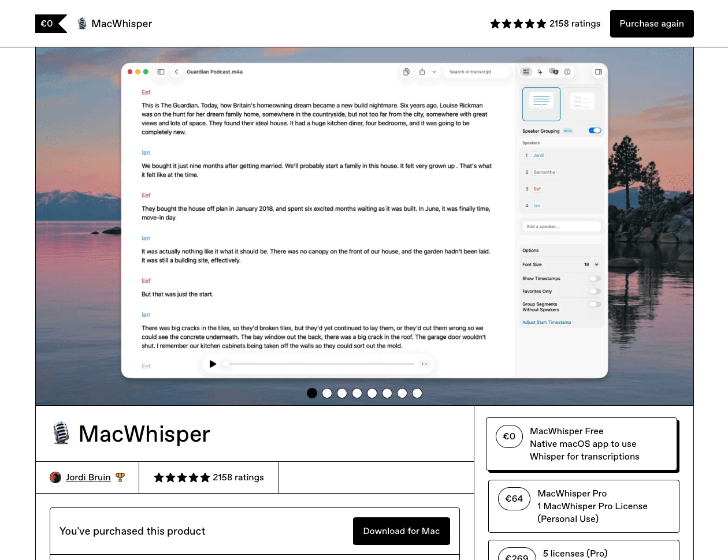Click the microphone icon beside the large MacWhisper title
Image resolution: width=728 pixels, height=560 pixels.
[x=61, y=434]
